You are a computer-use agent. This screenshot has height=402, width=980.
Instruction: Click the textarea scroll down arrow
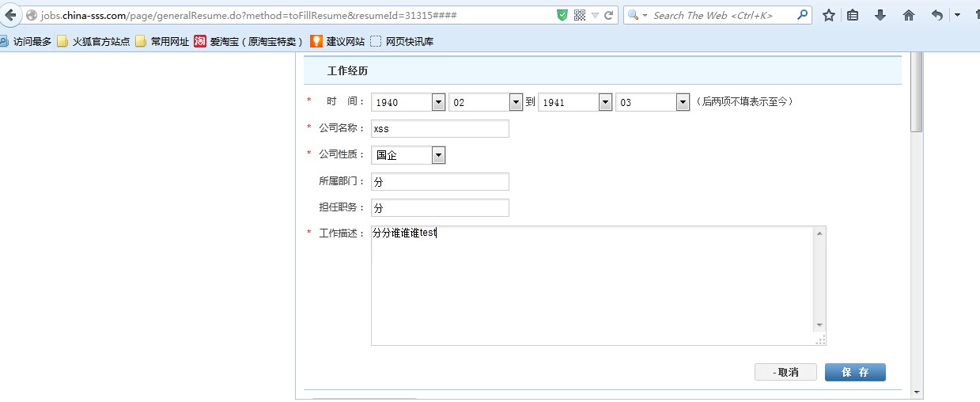coord(819,325)
